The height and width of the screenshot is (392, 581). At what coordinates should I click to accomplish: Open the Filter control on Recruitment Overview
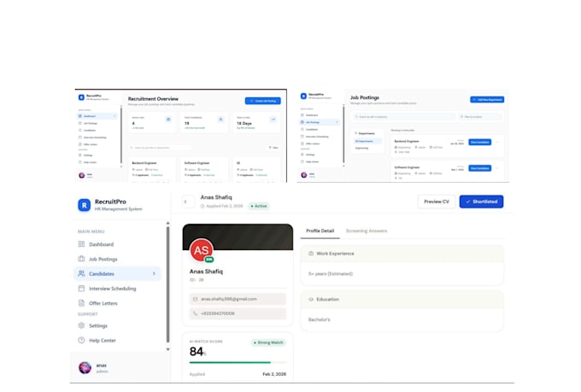click(x=273, y=148)
